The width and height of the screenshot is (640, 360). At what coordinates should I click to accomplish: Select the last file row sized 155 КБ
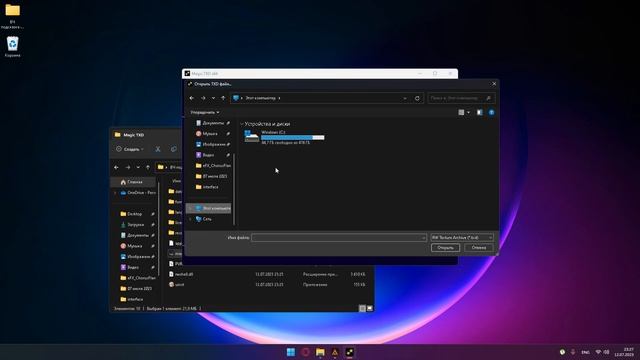tap(268, 284)
